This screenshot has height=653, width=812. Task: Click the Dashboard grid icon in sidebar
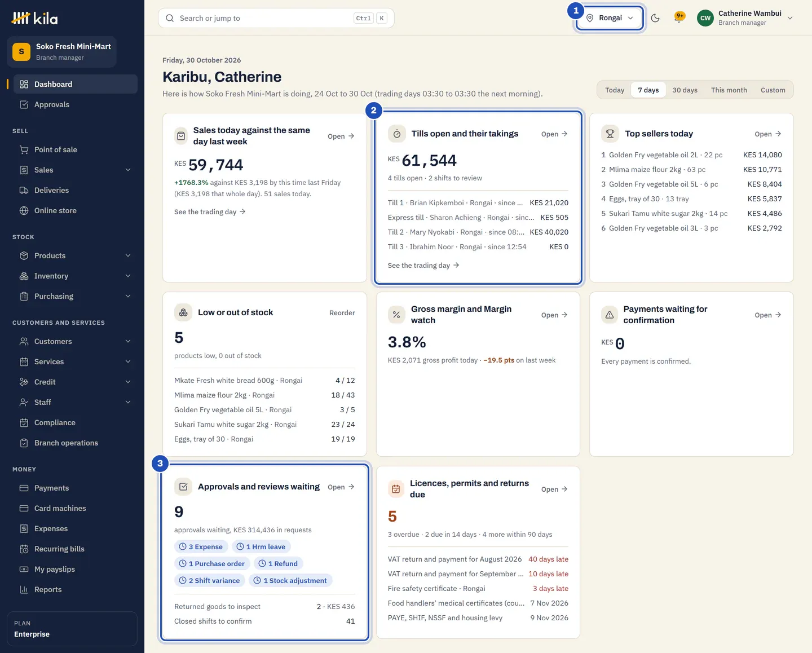point(24,84)
